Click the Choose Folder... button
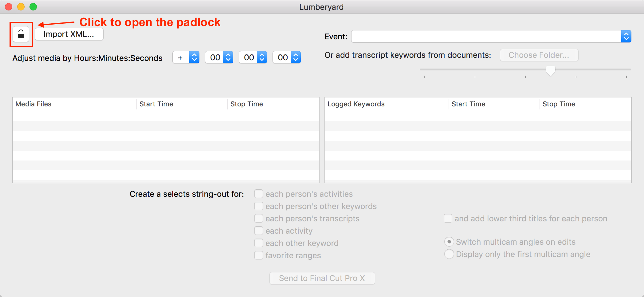 point(539,55)
